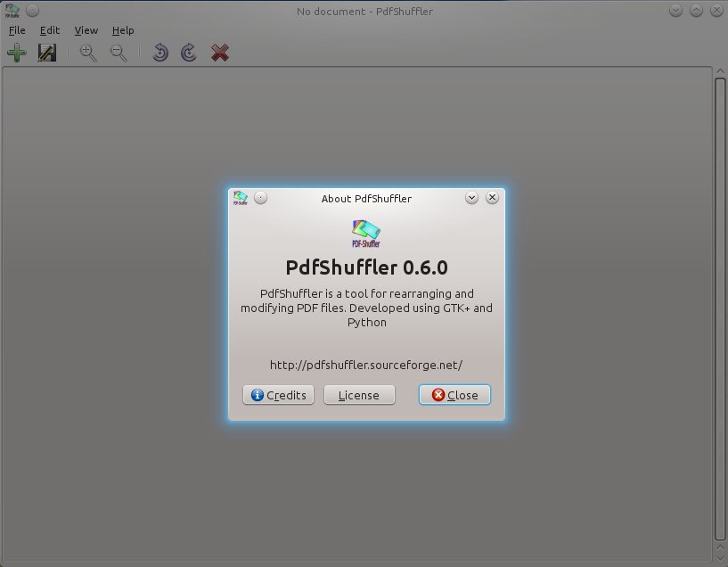Click the Zoom Out magnifier icon
This screenshot has width=728, height=567.
119,53
